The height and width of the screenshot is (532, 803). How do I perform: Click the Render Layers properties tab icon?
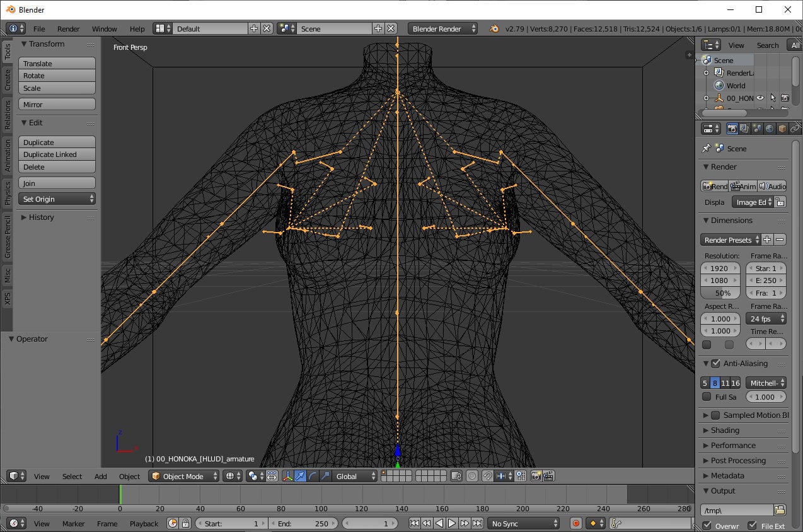click(x=744, y=129)
